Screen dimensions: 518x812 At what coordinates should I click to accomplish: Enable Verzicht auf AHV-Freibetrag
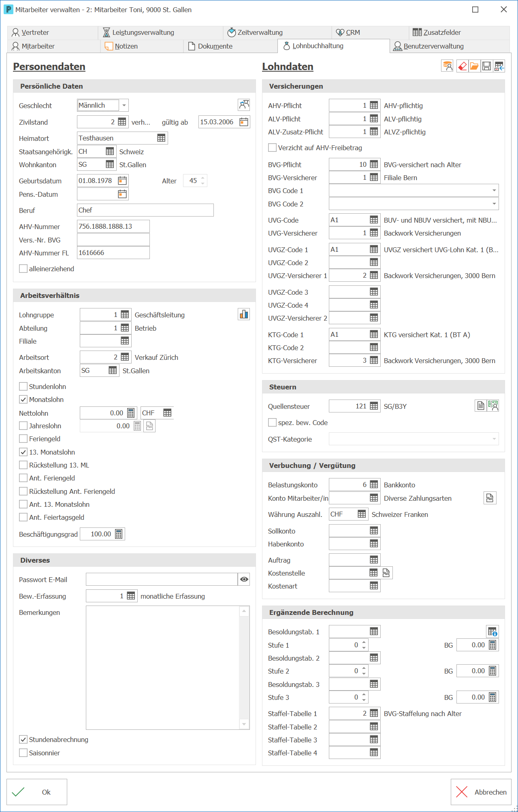[273, 148]
